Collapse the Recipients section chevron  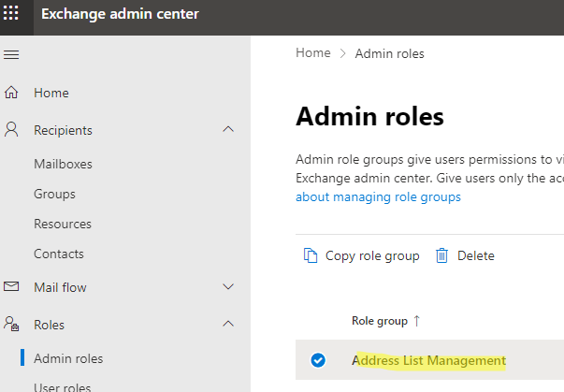pos(228,129)
